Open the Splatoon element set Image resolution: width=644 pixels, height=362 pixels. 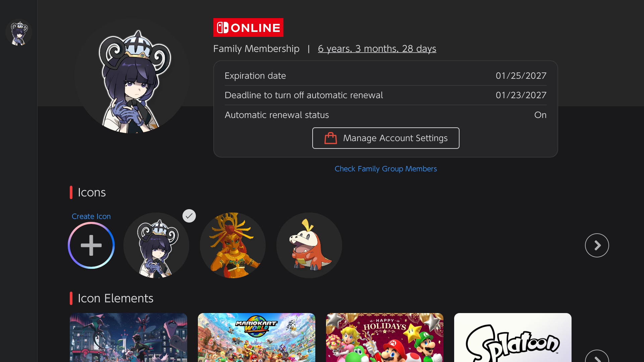point(513,338)
